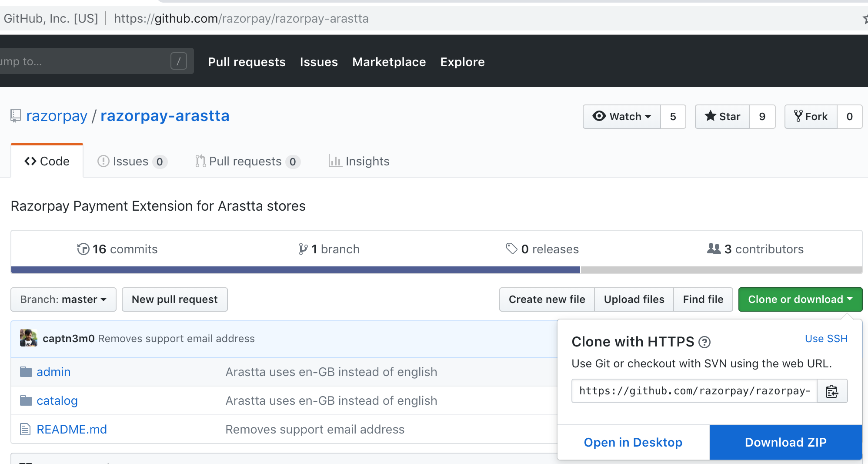Click the bookmark star in address bar
Image resolution: width=868 pixels, height=464 pixels.
point(865,19)
